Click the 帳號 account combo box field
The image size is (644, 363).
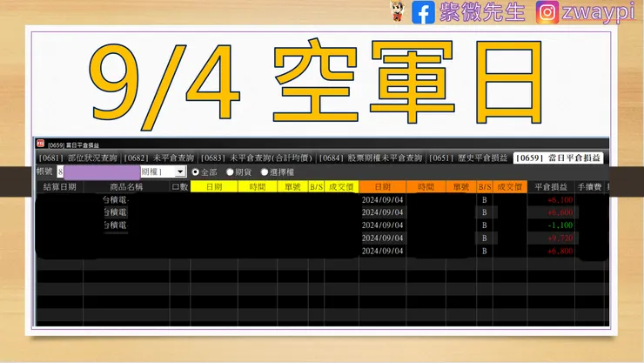click(x=122, y=171)
